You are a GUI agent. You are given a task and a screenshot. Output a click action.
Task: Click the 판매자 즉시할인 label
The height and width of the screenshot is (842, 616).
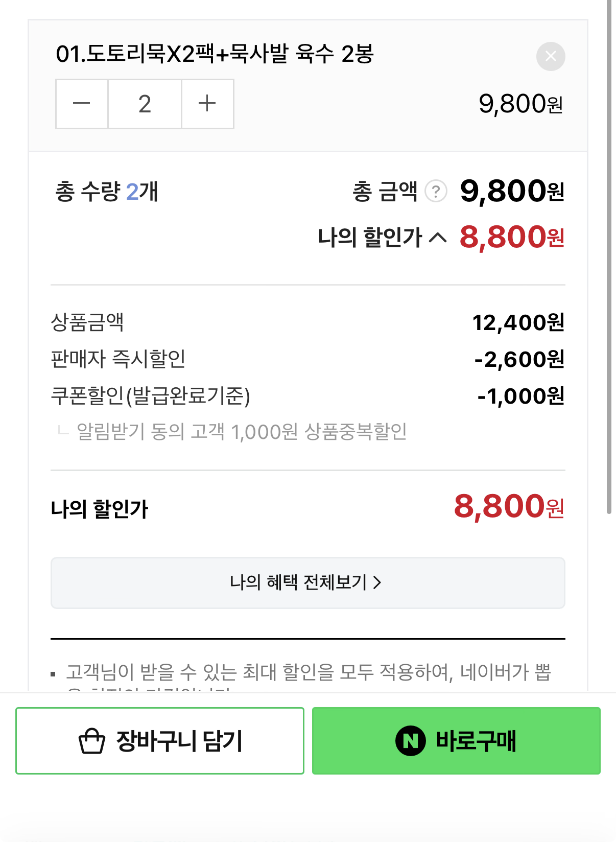[118, 359]
